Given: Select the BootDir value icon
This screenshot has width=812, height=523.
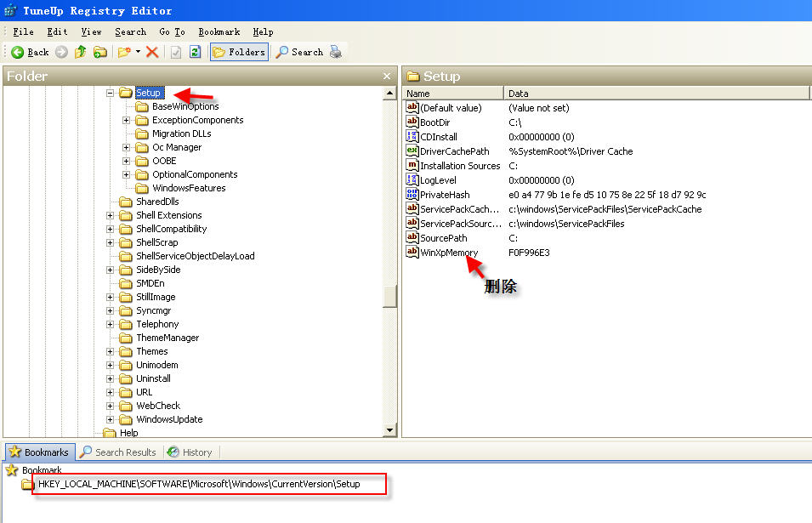Looking at the screenshot, I should point(412,122).
